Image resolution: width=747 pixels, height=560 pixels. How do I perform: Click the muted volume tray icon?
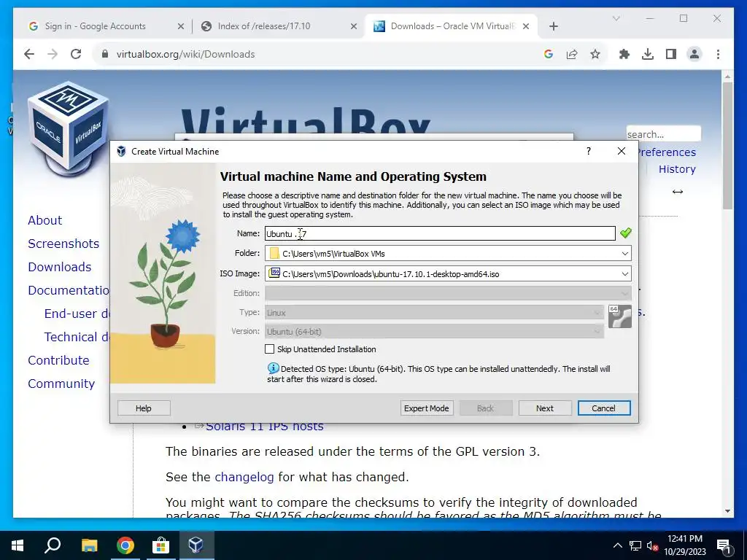(x=653, y=545)
